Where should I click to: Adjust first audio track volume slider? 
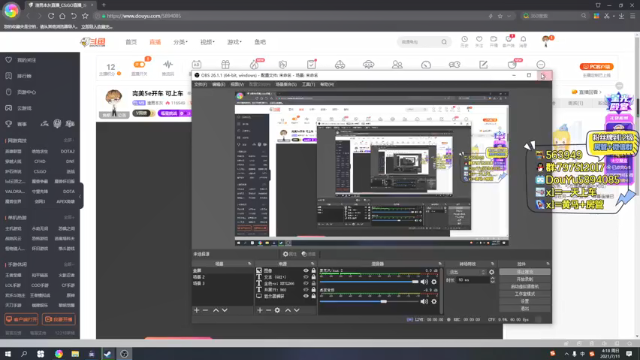tap(415, 282)
